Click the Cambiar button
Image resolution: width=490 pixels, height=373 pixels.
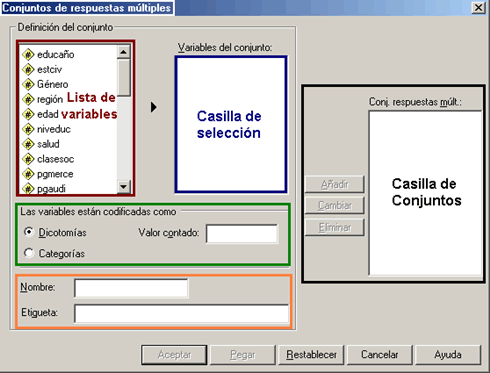click(334, 205)
